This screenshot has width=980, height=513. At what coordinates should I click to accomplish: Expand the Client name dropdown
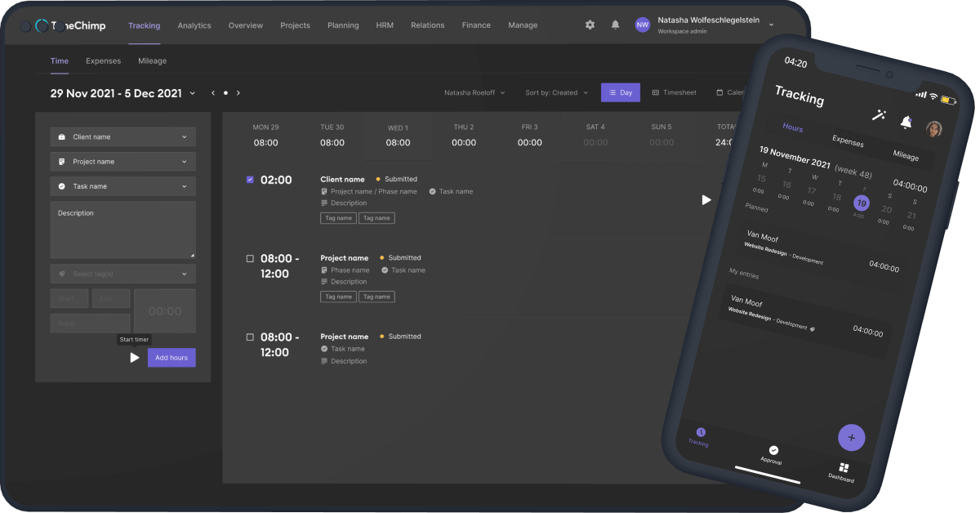pos(122,136)
